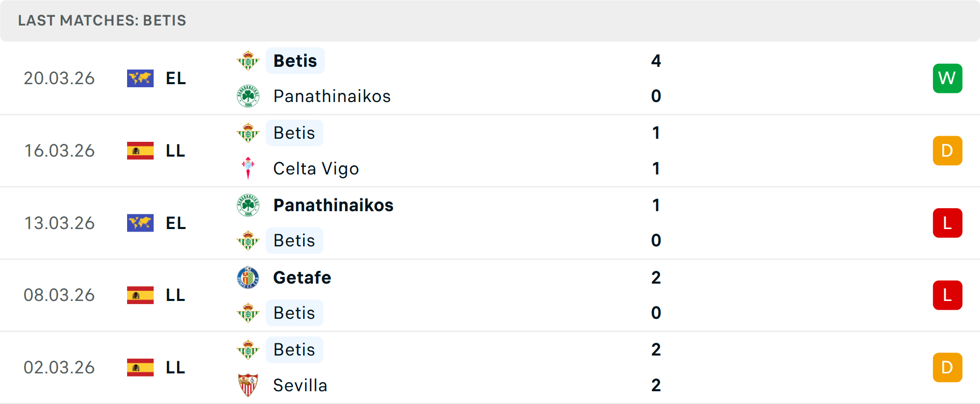980x404 pixels.
Task: Select the Celta Vigo team name
Action: [316, 168]
